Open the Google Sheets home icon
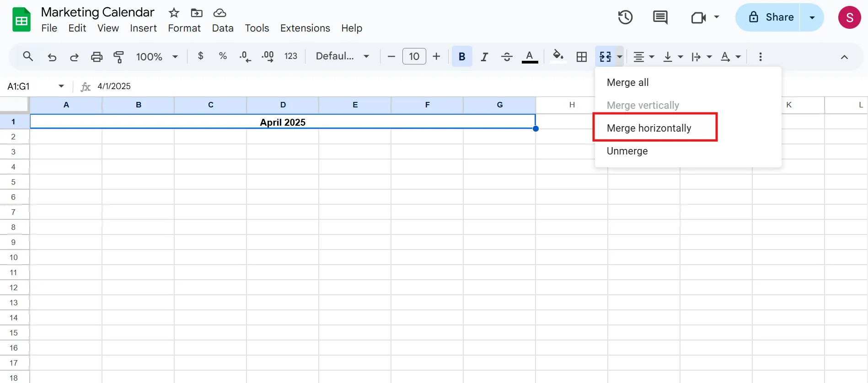 (x=21, y=20)
